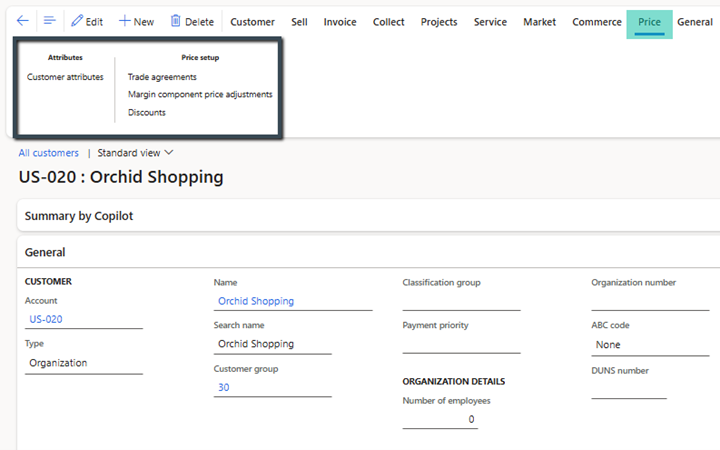This screenshot has width=720, height=450.
Task: Switch to the Invoice tab
Action: (x=340, y=22)
